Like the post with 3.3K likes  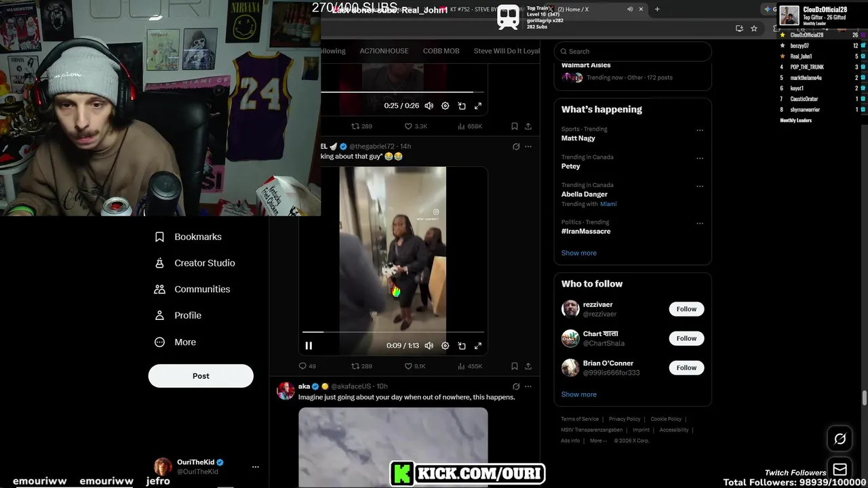tap(416, 126)
